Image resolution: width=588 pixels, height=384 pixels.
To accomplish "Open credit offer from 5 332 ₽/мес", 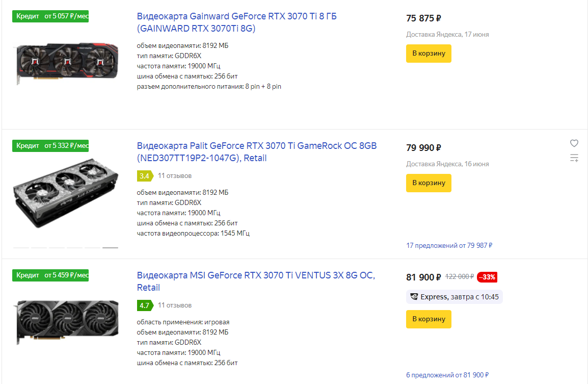I will pos(50,146).
